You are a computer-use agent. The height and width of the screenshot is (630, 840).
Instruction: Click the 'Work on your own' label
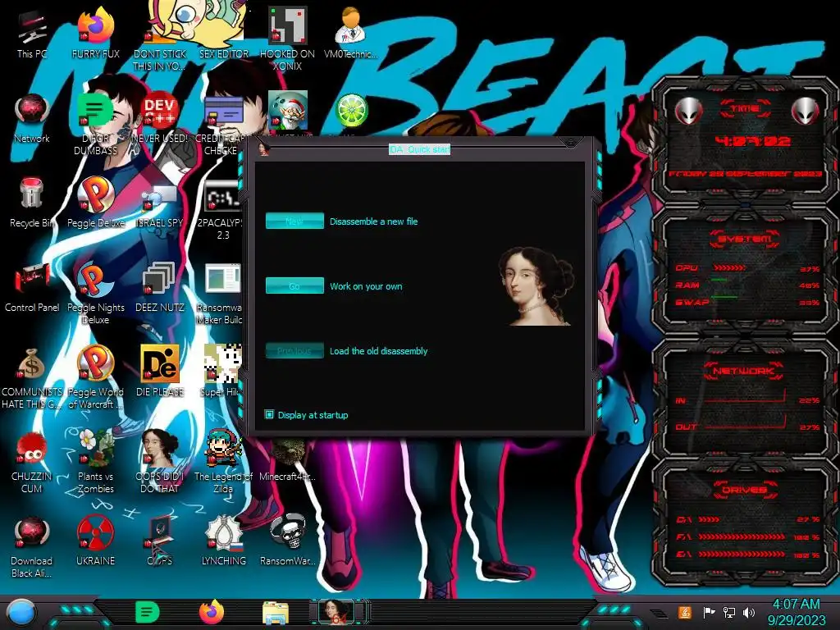pyautogui.click(x=366, y=286)
